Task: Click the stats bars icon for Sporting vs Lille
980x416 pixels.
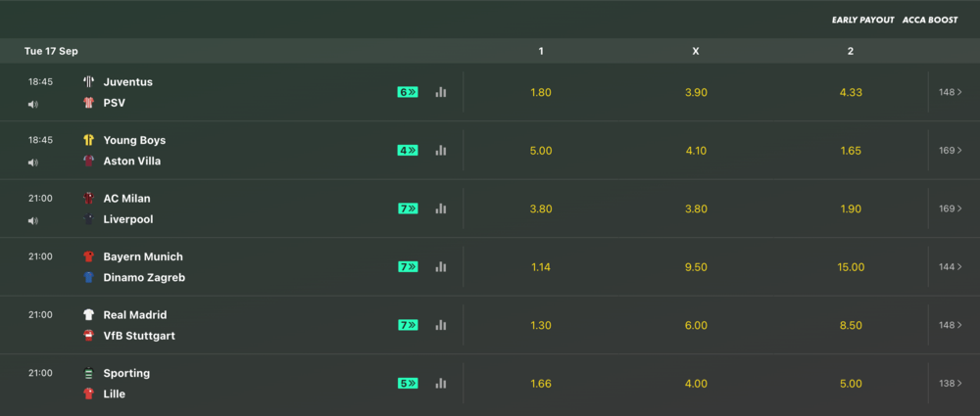Action: pyautogui.click(x=441, y=384)
